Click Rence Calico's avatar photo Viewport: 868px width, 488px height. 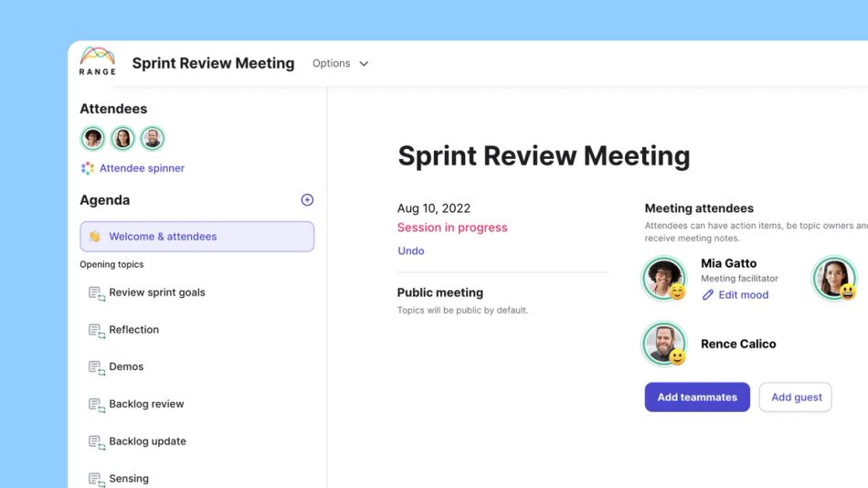(x=663, y=344)
